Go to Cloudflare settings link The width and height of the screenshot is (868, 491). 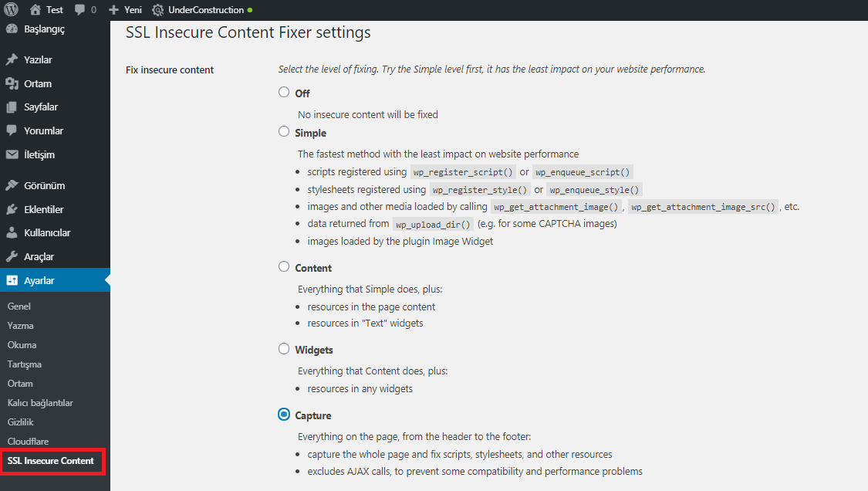click(x=28, y=441)
